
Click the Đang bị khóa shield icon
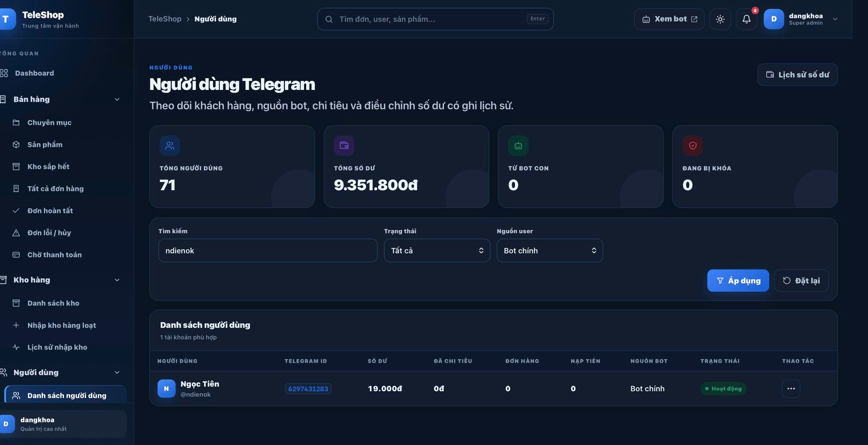tap(693, 145)
